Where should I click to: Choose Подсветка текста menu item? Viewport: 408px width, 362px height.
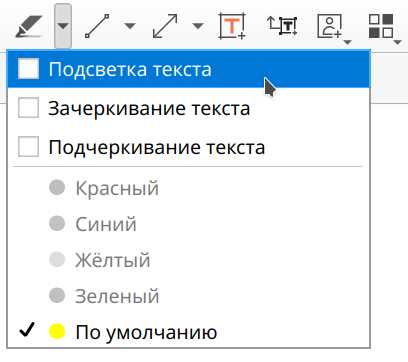(x=189, y=69)
